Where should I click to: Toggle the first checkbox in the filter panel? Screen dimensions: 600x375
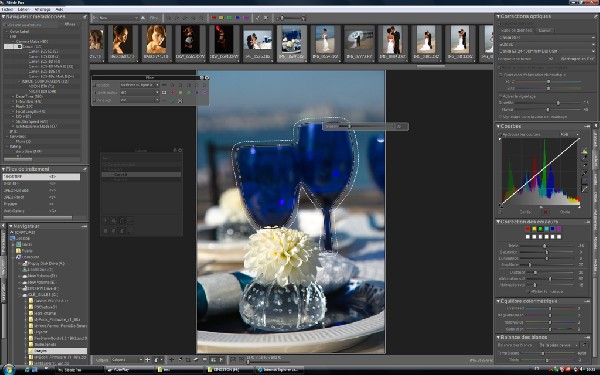coord(94,85)
